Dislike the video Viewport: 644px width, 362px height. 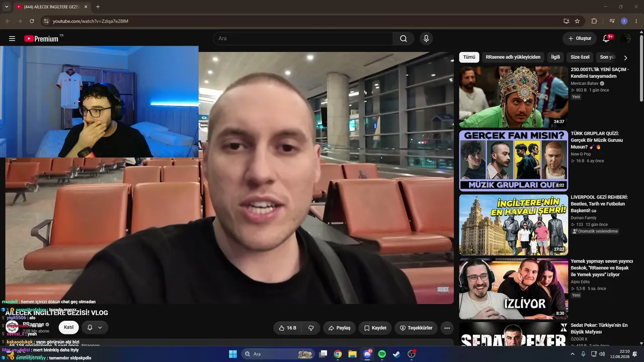311,328
